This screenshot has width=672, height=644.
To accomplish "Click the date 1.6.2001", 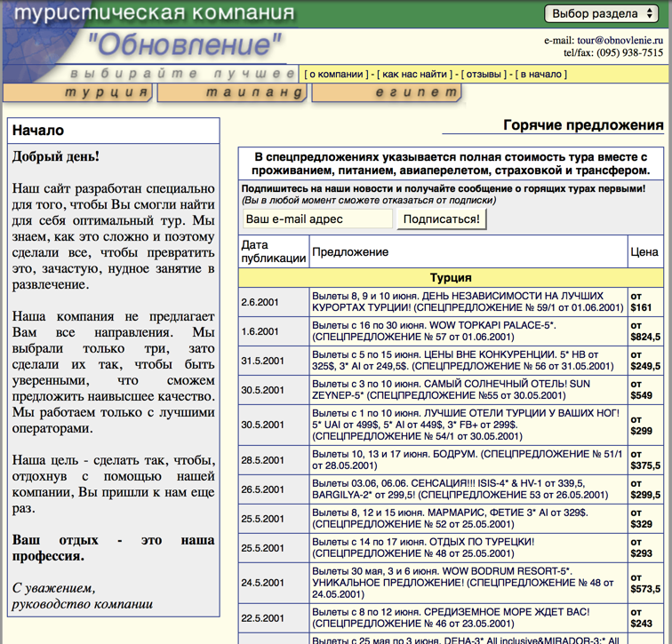I will pos(260,331).
